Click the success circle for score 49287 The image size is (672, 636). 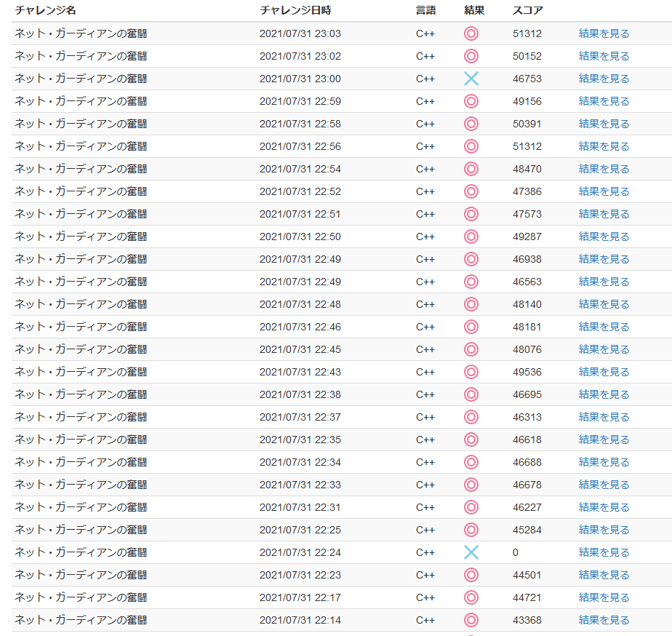471,236
